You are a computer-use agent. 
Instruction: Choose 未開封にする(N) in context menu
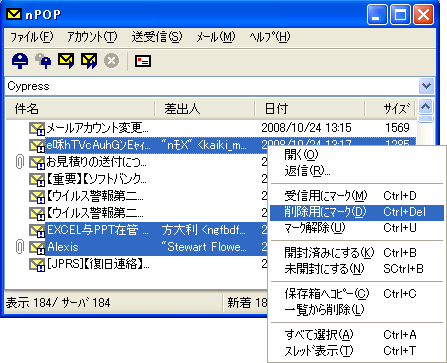click(357, 269)
